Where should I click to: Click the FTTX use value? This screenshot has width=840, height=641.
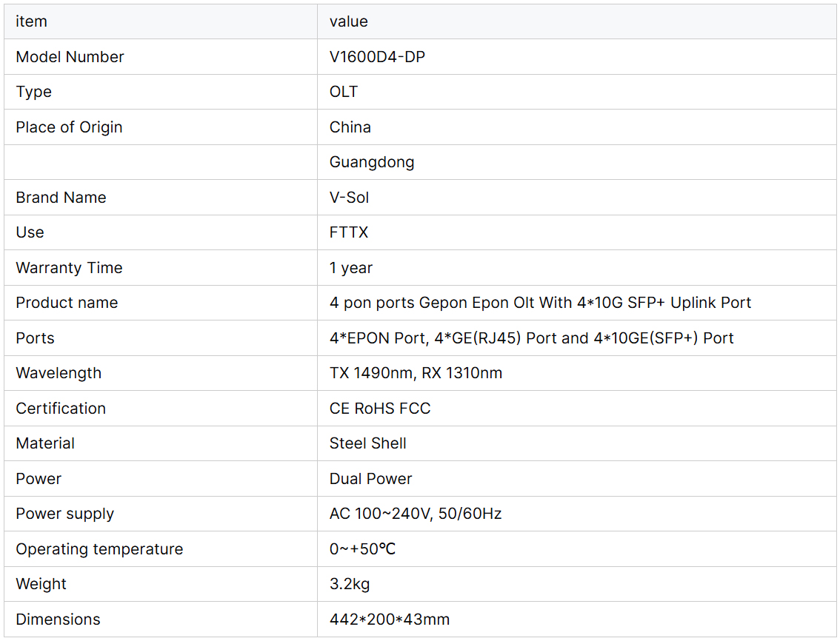[349, 232]
